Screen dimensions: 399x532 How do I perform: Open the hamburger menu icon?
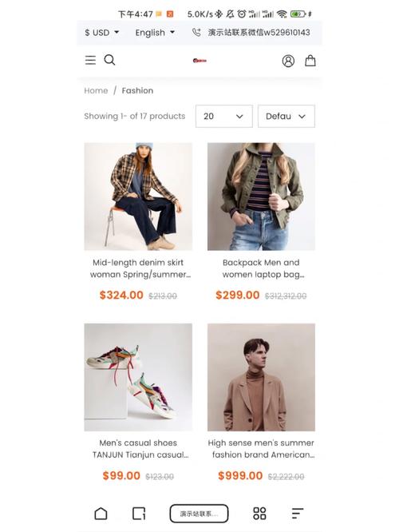coord(90,60)
